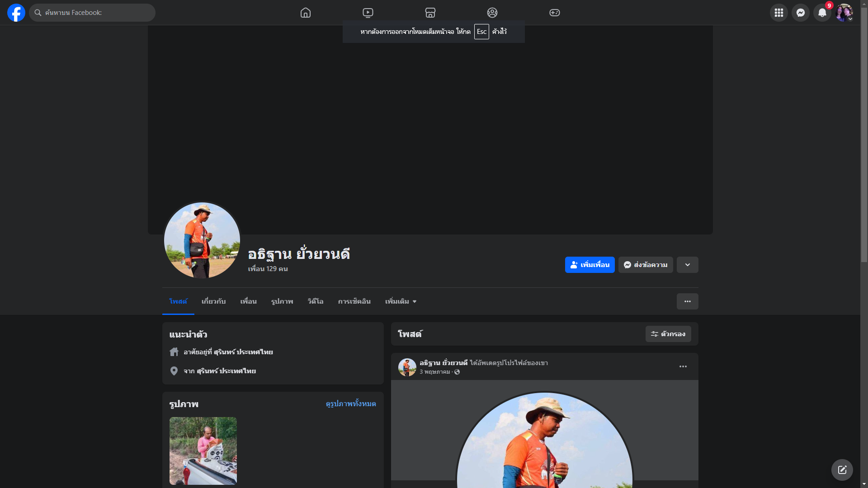Screen dimensions: 868x488
Task: Open the three-dot options on the post
Action: (x=683, y=366)
